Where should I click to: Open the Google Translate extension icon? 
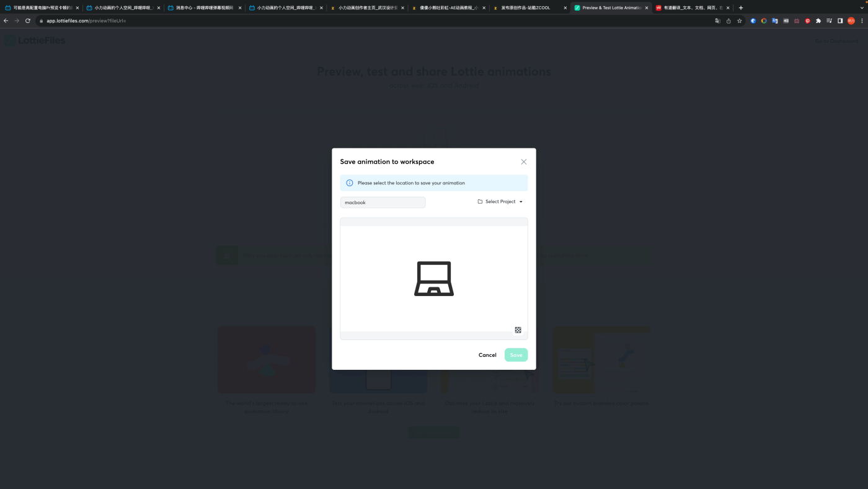(775, 20)
